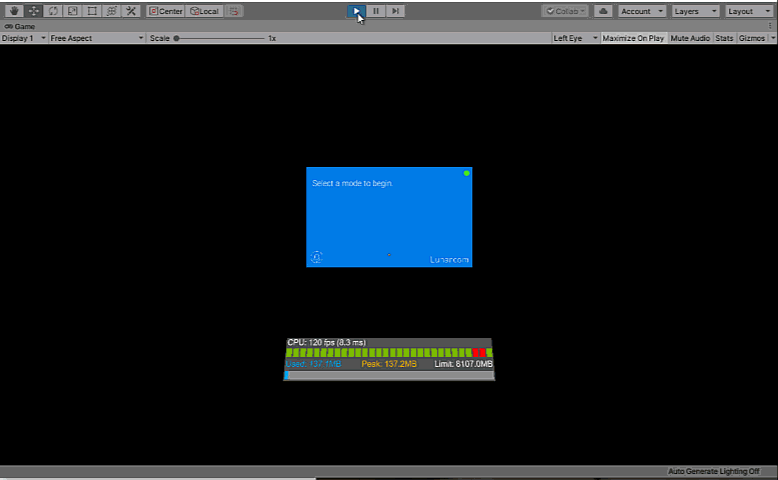This screenshot has width=778, height=480.
Task: Click the cloud services icon
Action: [x=603, y=11]
